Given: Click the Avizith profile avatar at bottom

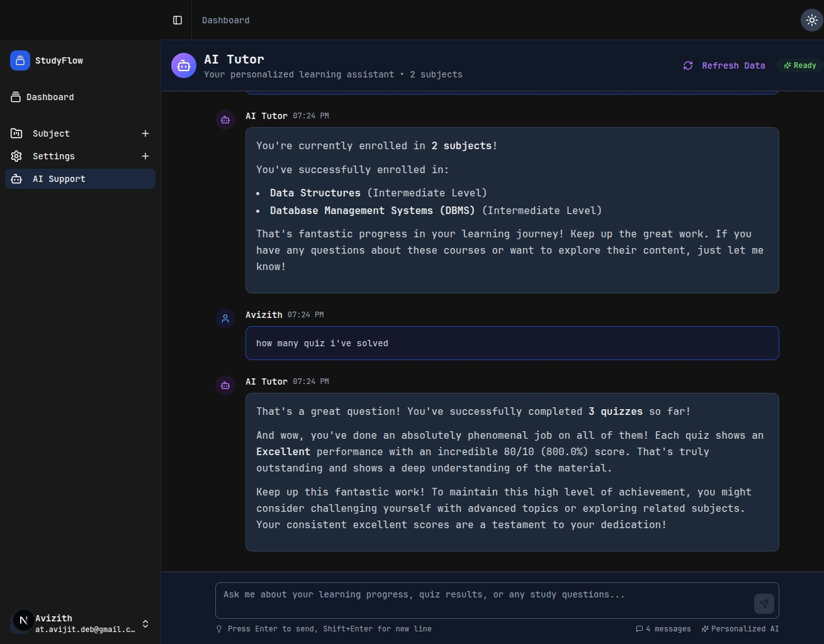Looking at the screenshot, I should [23, 621].
